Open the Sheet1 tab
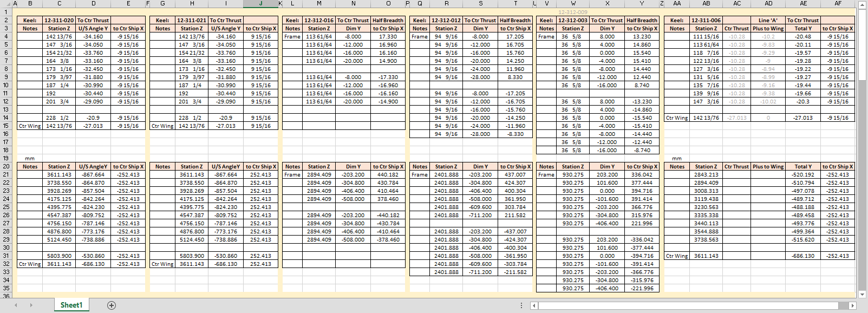The height and width of the screenshot is (313, 868). 71,305
